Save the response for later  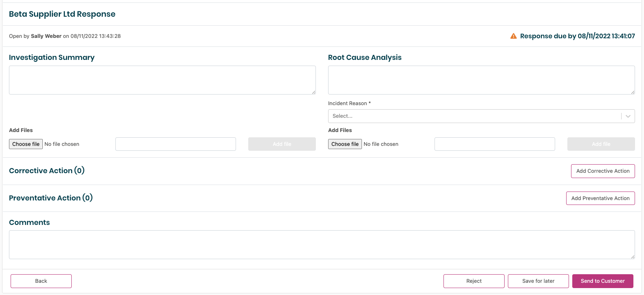538,281
